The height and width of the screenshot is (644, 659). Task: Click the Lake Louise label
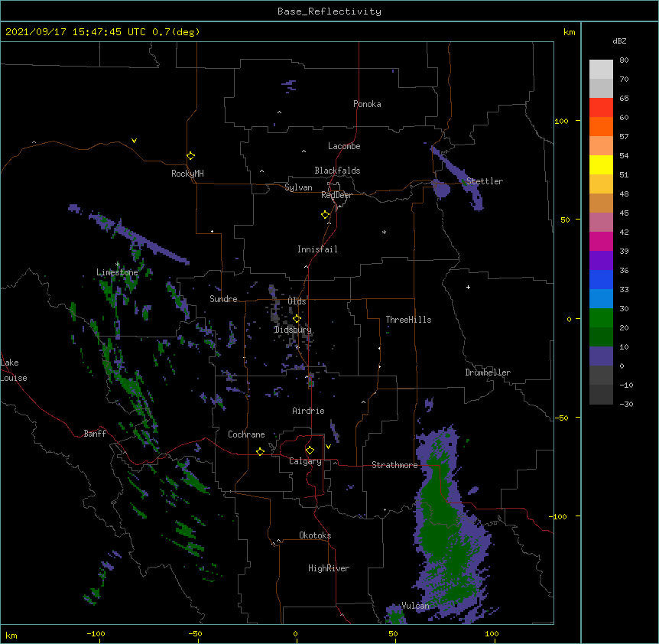14,370
